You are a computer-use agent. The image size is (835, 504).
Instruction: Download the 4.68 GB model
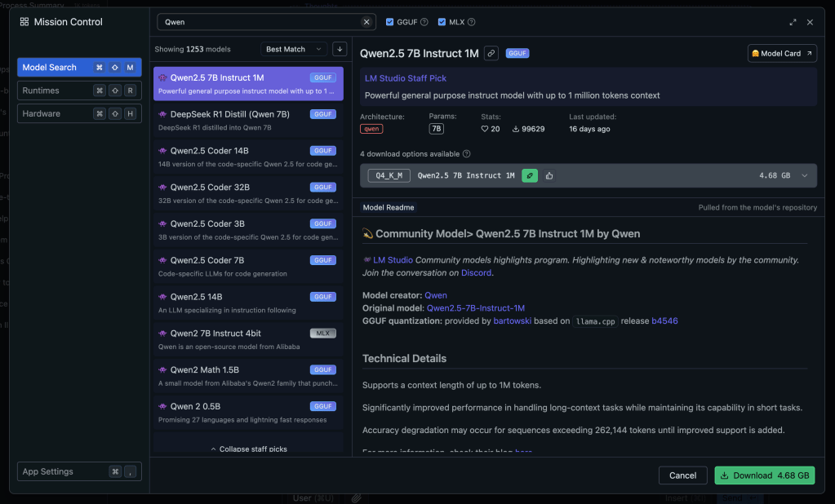pos(765,475)
